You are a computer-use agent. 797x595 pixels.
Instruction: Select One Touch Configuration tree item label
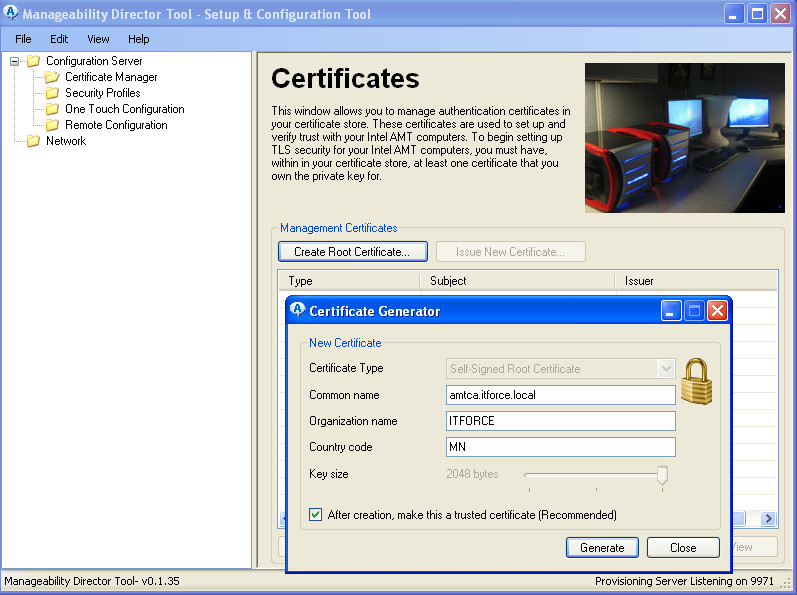(125, 109)
